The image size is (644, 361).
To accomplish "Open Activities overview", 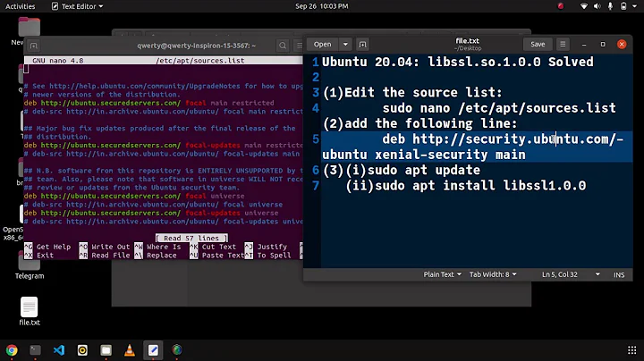I will coord(20,6).
